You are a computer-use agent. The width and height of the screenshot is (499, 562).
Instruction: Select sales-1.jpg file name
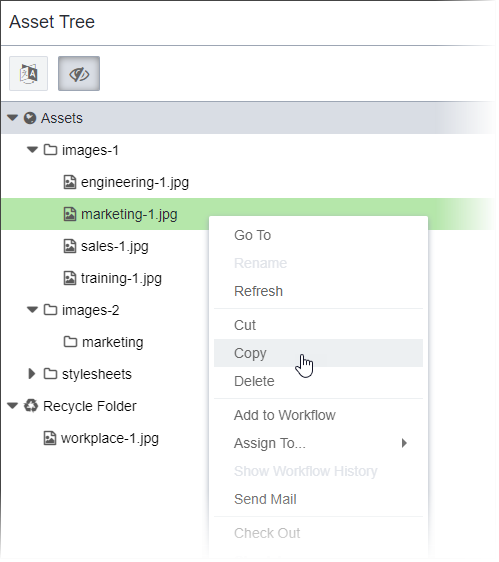click(x=115, y=247)
